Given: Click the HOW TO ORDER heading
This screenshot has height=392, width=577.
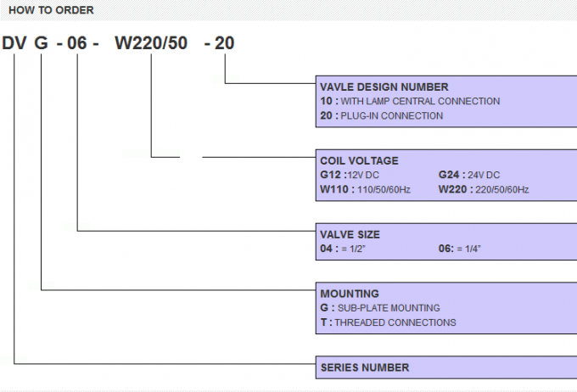Looking at the screenshot, I should (x=51, y=10).
